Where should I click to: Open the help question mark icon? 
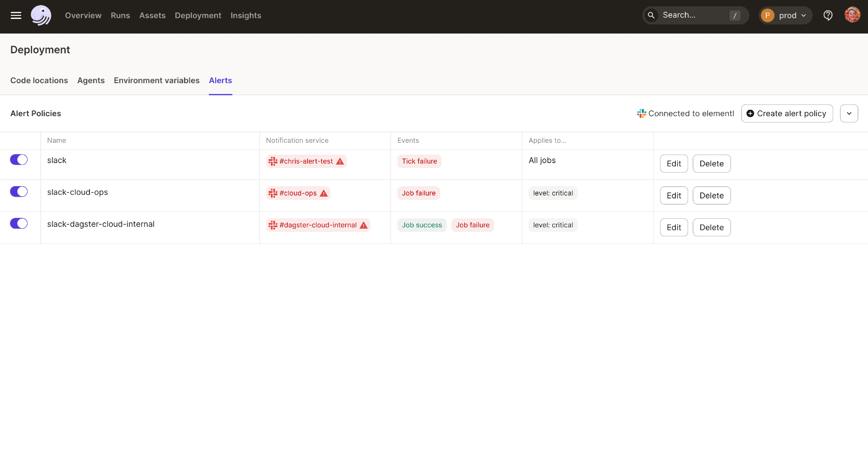[x=828, y=15]
